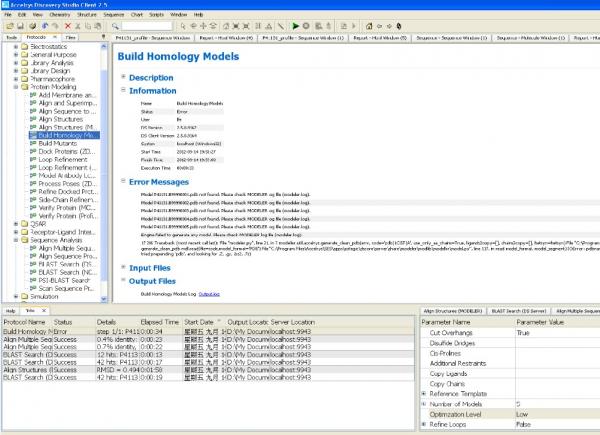Select the Align Structures Success job row

pyautogui.click(x=208, y=370)
